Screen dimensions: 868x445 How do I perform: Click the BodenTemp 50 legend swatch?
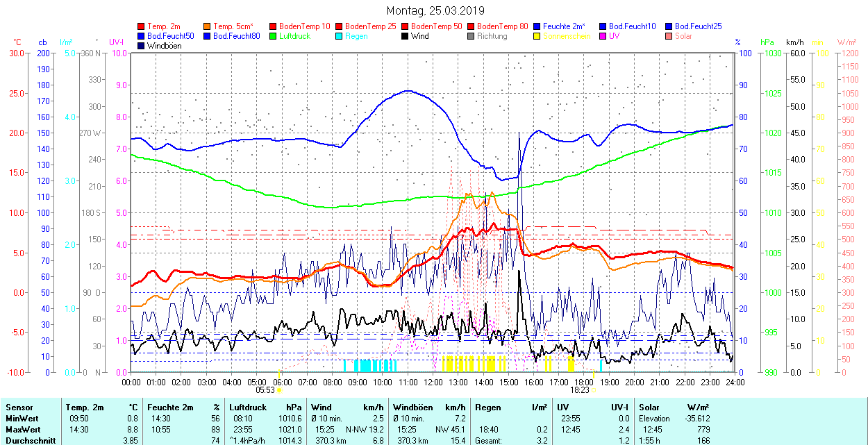pos(405,26)
